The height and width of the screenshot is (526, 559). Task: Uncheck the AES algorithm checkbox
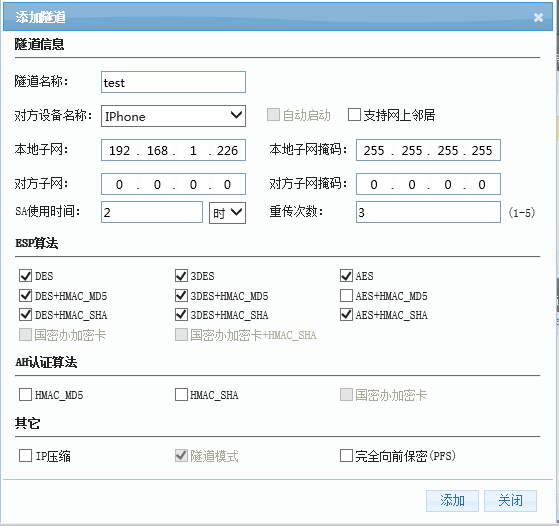click(346, 276)
